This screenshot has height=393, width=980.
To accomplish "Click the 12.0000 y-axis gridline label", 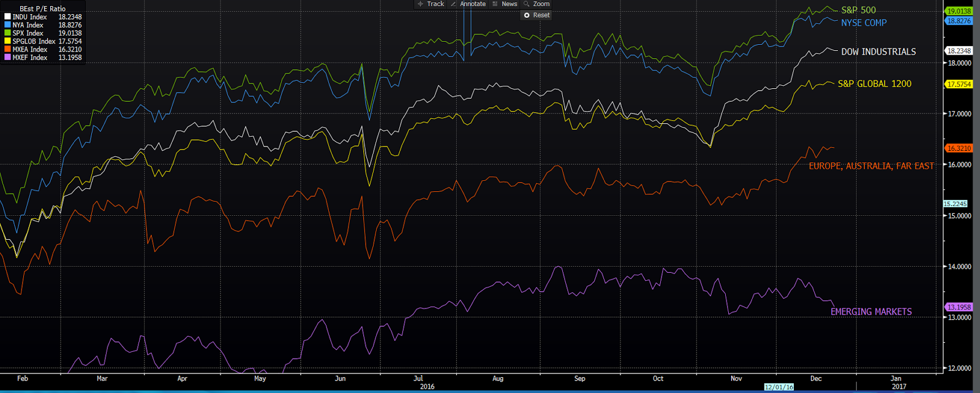I will coord(960,368).
